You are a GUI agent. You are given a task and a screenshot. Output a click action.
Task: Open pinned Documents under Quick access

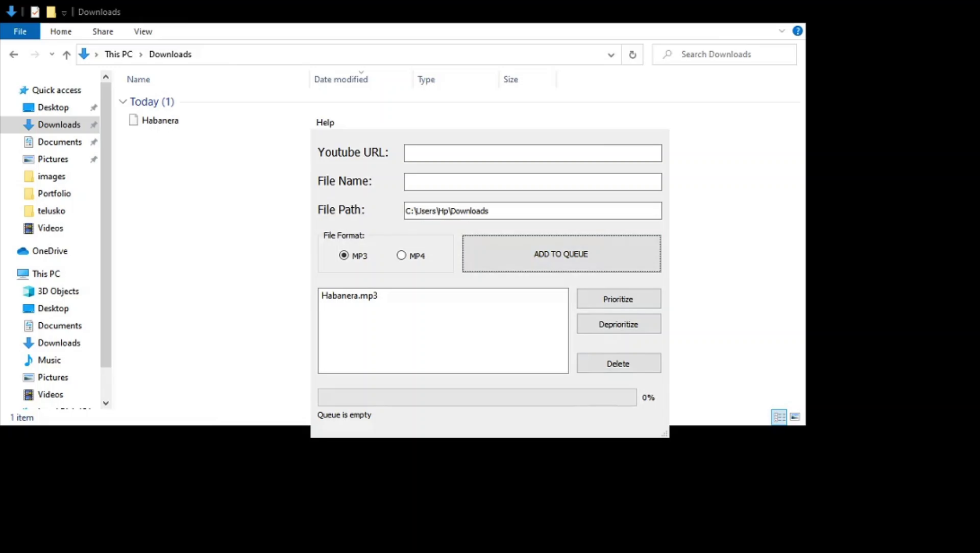pos(59,142)
